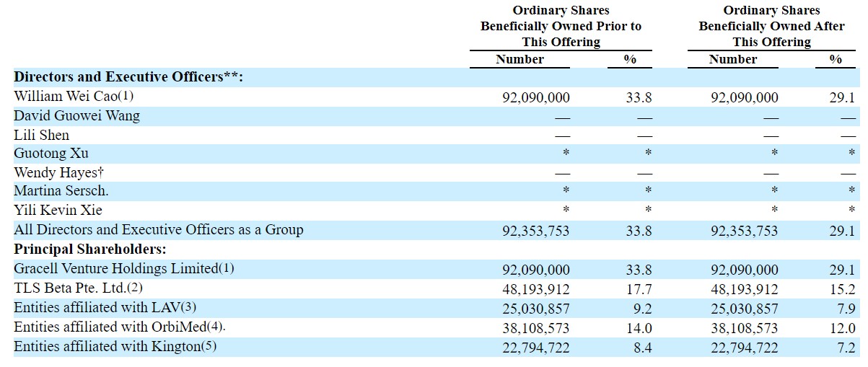The image size is (868, 367).
Task: Select Entities affiliated with Kington(5)
Action: point(115,347)
